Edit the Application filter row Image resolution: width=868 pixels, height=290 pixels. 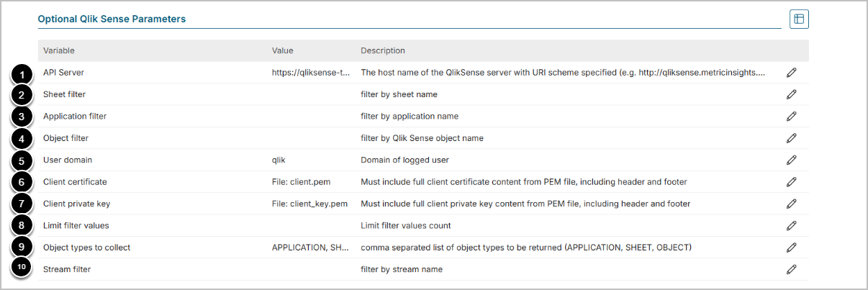coord(791,117)
